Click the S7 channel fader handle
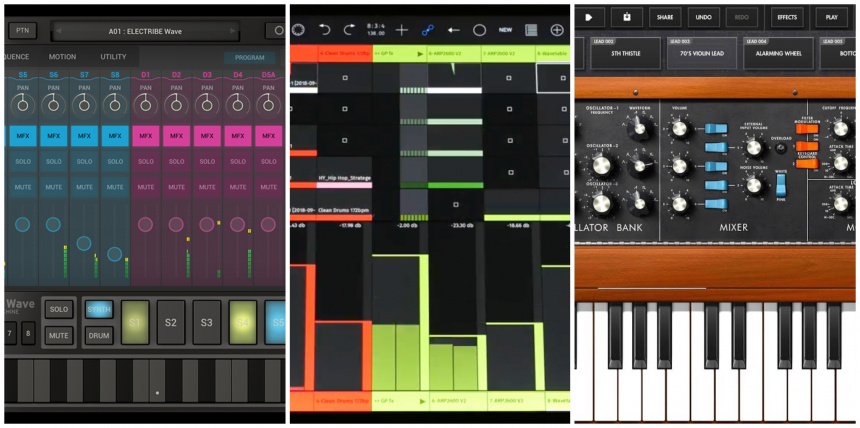Image resolution: width=860 pixels, height=428 pixels. [x=84, y=243]
